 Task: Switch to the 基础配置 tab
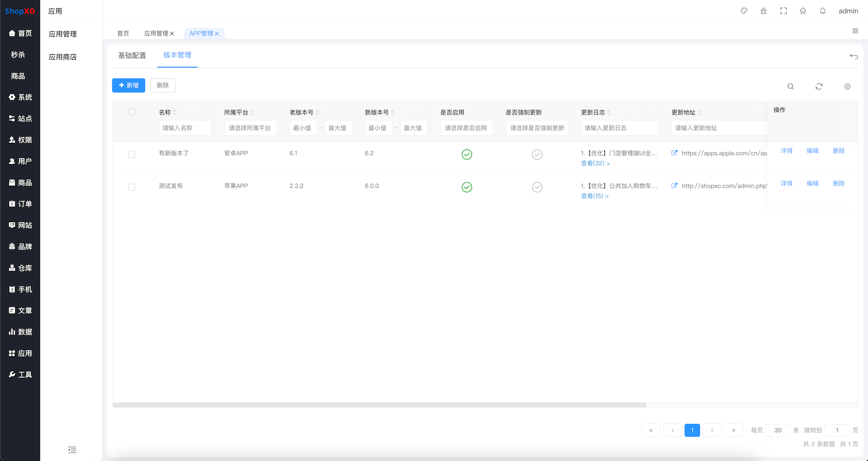pyautogui.click(x=132, y=55)
